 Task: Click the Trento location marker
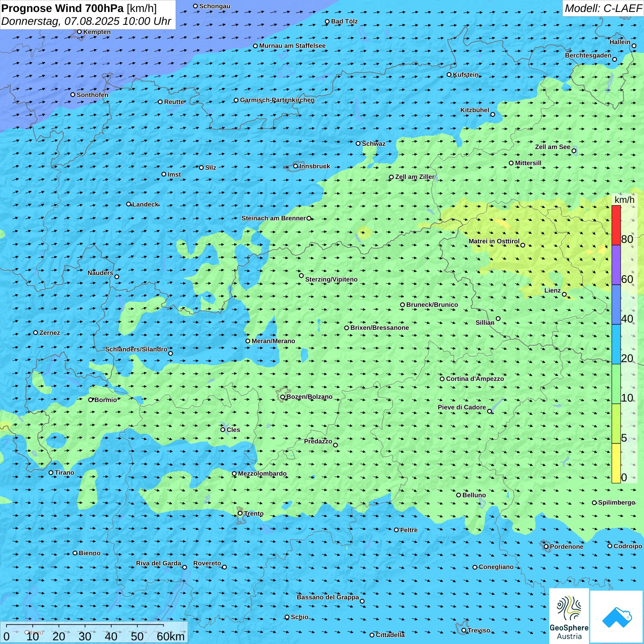pos(240,513)
